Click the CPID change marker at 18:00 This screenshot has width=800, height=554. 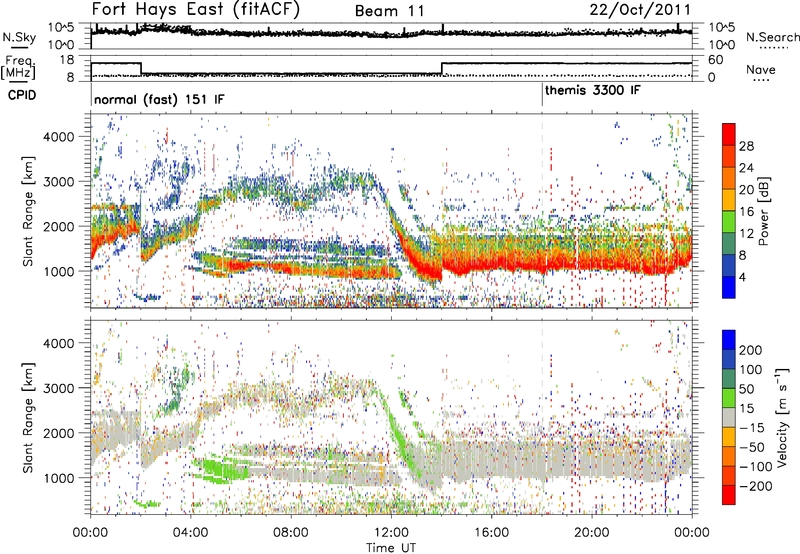[x=542, y=95]
